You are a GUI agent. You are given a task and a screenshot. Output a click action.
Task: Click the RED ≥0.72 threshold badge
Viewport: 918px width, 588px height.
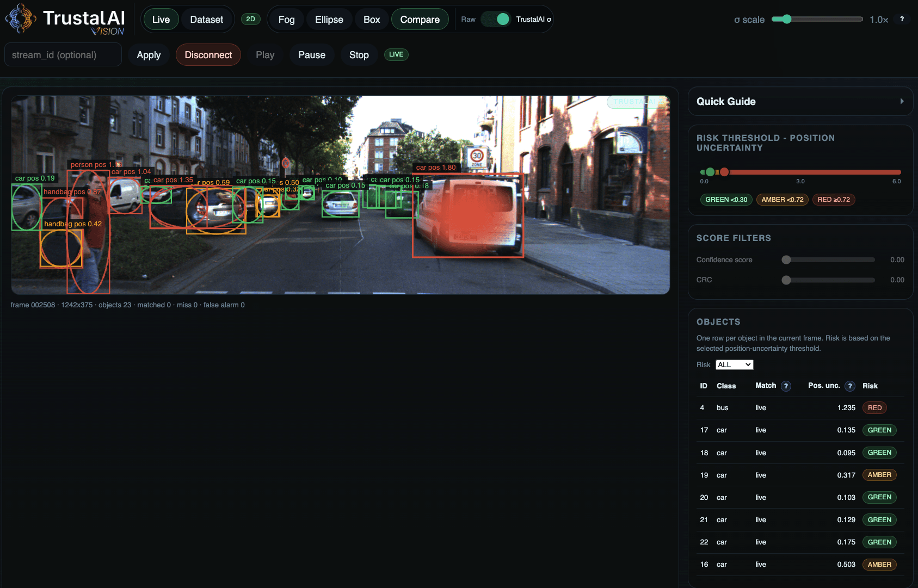[x=834, y=200]
